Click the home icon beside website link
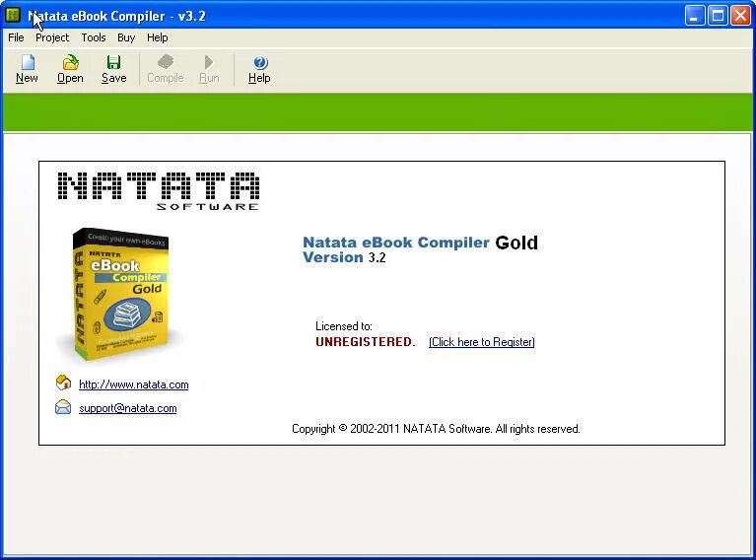756x560 pixels. coord(63,383)
